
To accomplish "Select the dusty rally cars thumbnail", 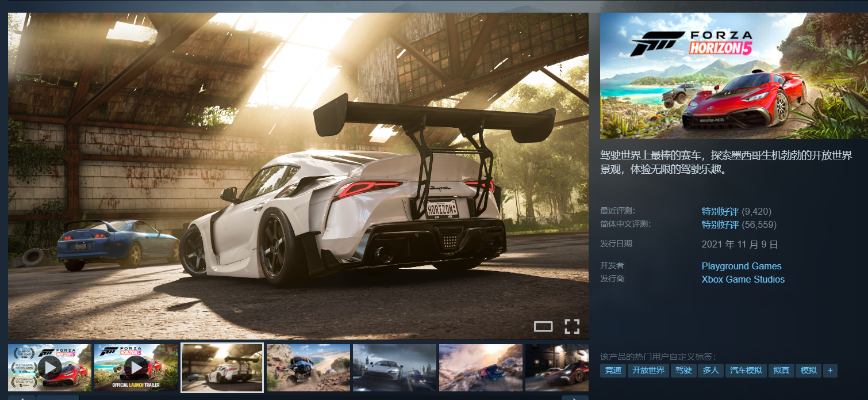I will tap(481, 367).
